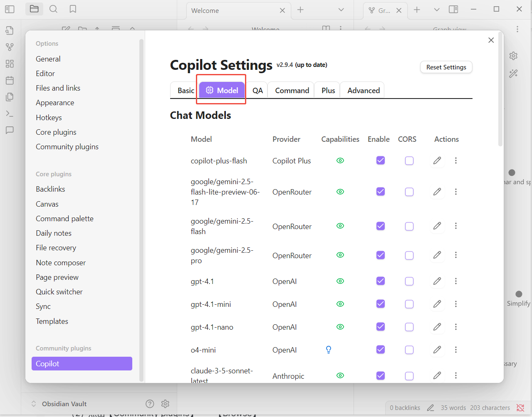
Task: Disable the google/gemini-2.5-flash model
Action: (381, 226)
